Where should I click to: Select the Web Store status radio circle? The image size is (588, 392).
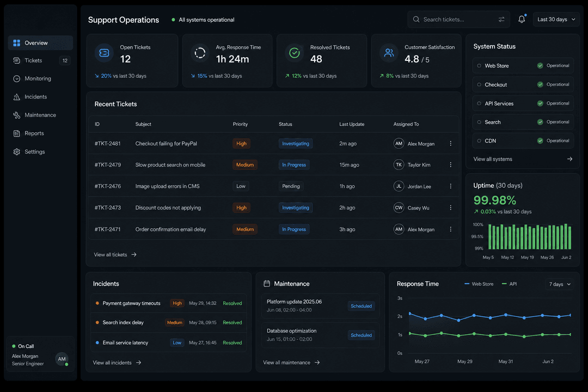tap(479, 66)
